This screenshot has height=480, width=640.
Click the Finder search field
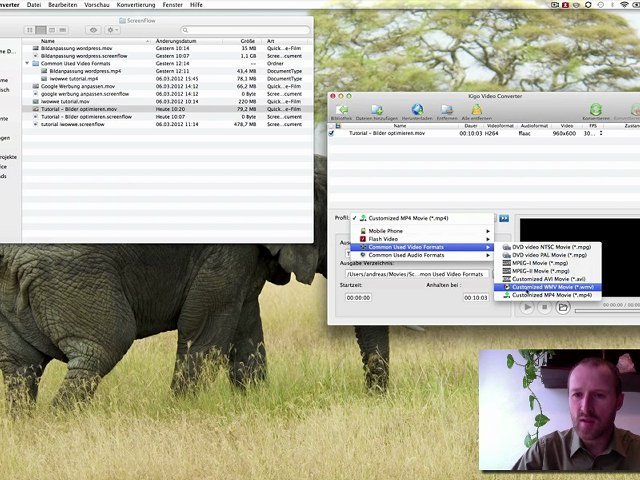[245, 30]
